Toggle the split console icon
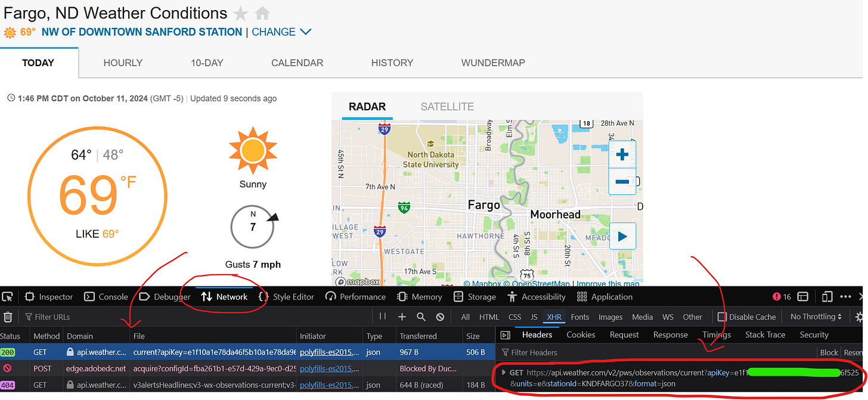 coord(803,297)
